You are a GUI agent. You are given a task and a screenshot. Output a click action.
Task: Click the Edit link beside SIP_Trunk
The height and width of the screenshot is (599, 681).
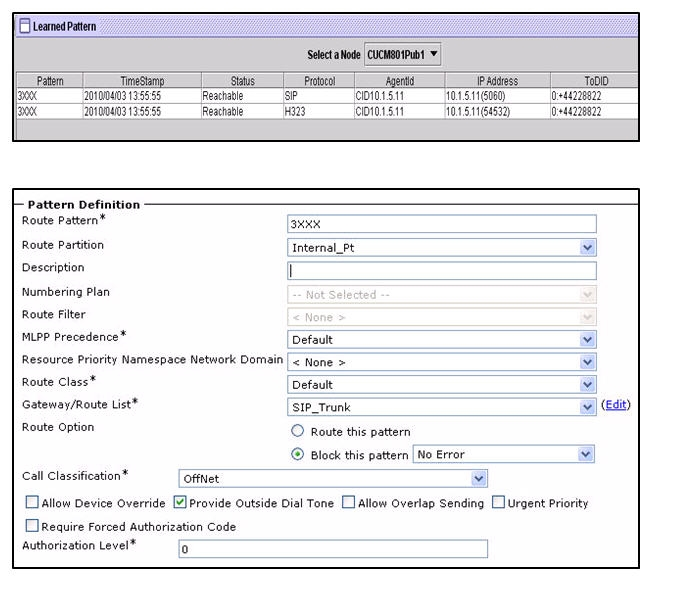[x=616, y=405]
